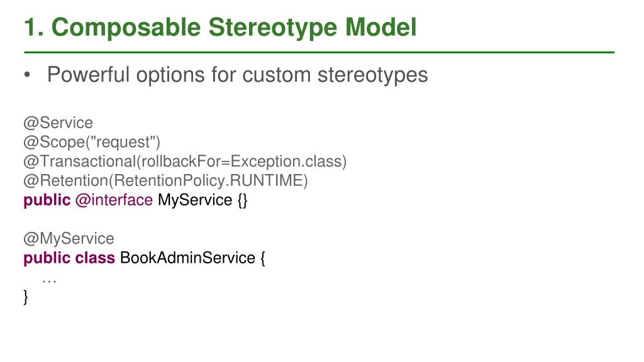Click the opening brace after BookAdminService
644x362 pixels.
tap(263, 258)
